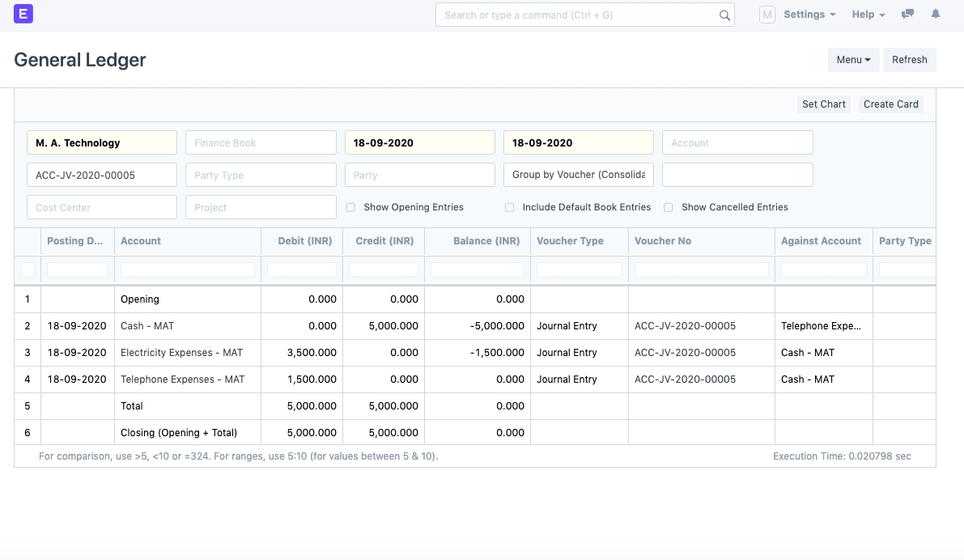This screenshot has height=560, width=964.
Task: Expand the Help dropdown menu
Action: tap(868, 15)
